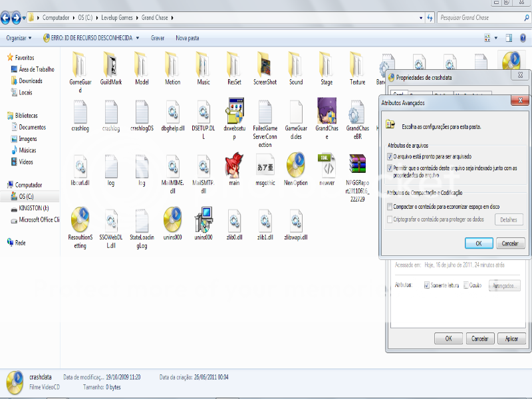Click Gravar in the toolbar
Screen dimensions: 532x399
tap(158, 38)
